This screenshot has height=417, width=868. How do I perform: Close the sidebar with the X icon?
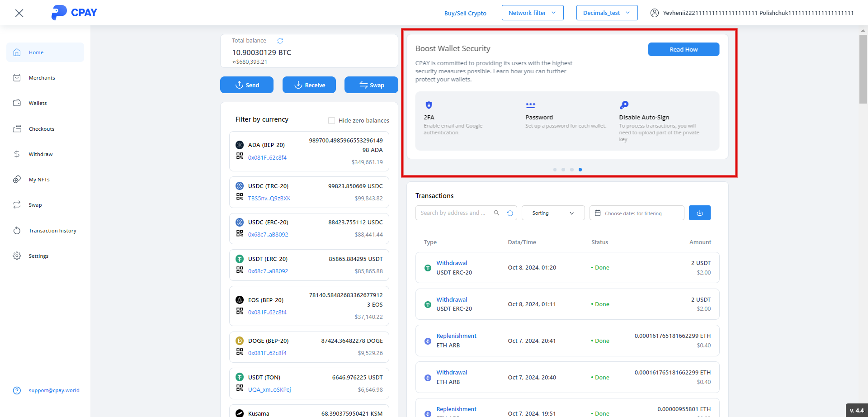click(x=19, y=13)
